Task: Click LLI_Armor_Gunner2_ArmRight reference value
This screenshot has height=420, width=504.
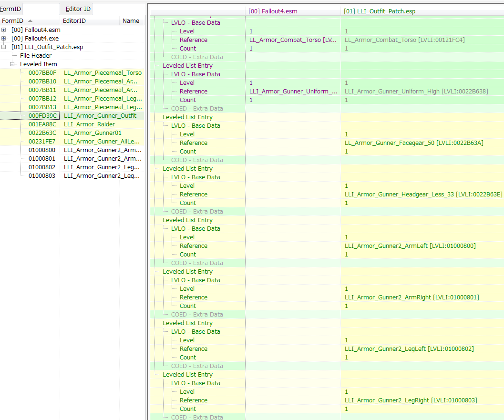Action: pyautogui.click(x=412, y=297)
